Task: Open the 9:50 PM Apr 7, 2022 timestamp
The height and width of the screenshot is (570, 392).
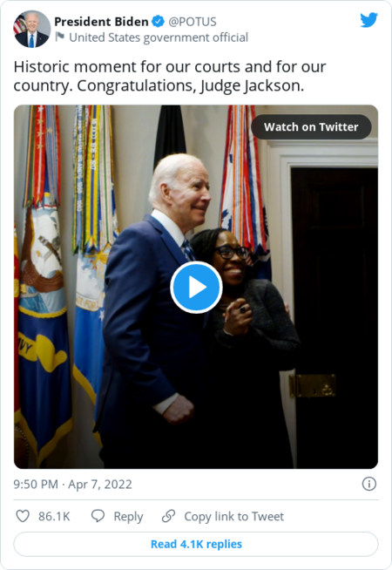Action: [72, 485]
